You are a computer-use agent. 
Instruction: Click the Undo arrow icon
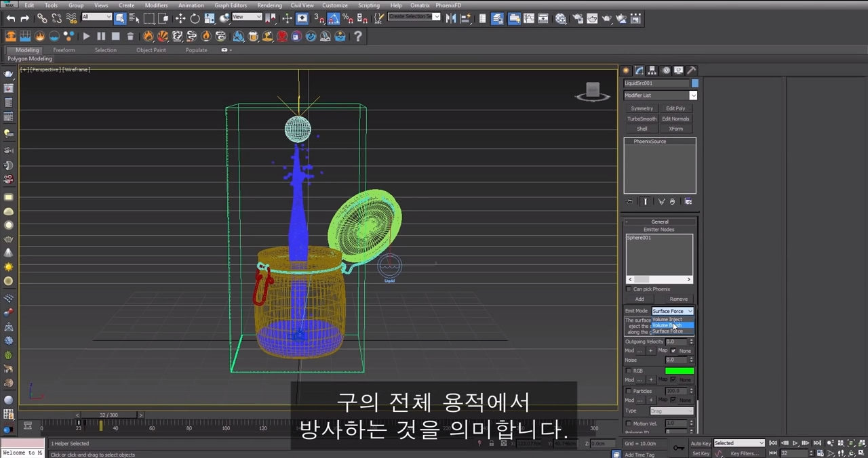point(11,18)
